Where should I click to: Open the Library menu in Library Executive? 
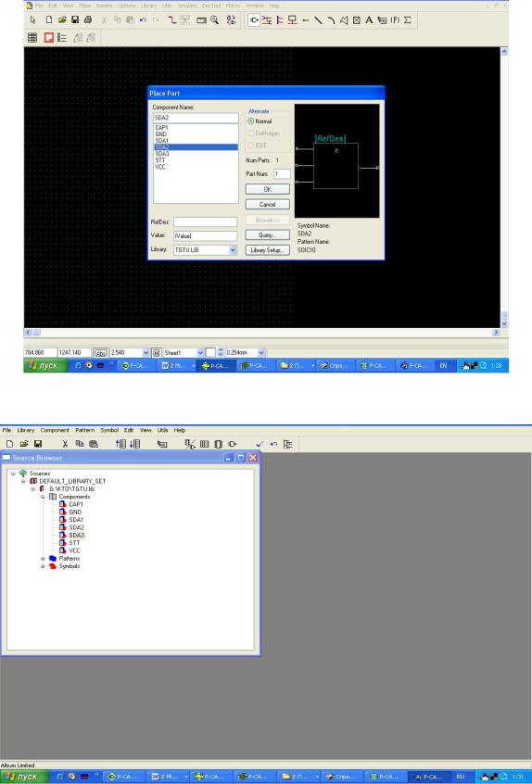(26, 430)
